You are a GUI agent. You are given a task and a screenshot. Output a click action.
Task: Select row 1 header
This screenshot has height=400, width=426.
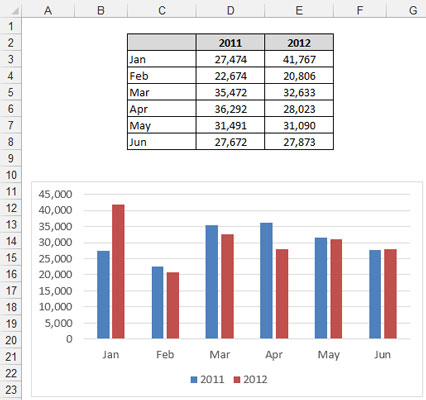click(11, 26)
